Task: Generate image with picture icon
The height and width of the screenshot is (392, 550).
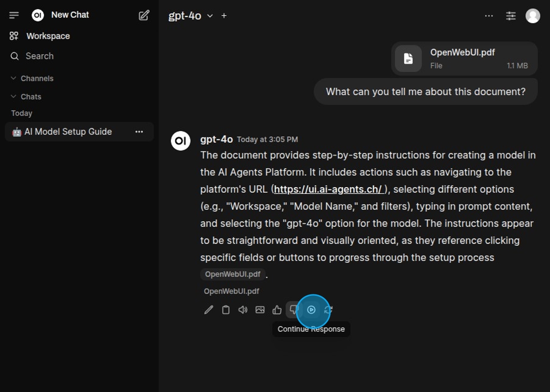Action: coord(260,310)
